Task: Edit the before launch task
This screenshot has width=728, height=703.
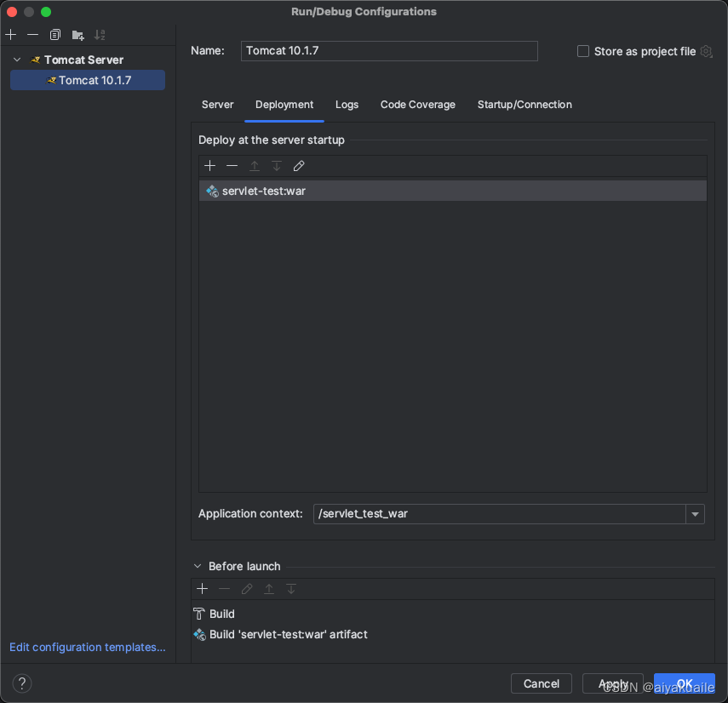Action: click(247, 589)
